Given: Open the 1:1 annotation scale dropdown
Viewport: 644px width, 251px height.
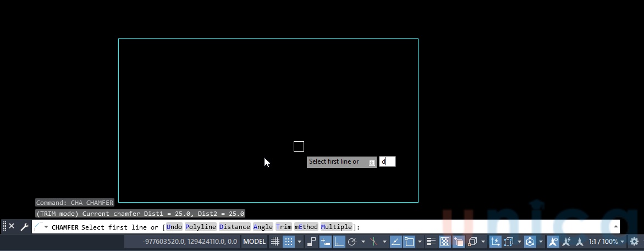Looking at the screenshot, I should [x=607, y=242].
